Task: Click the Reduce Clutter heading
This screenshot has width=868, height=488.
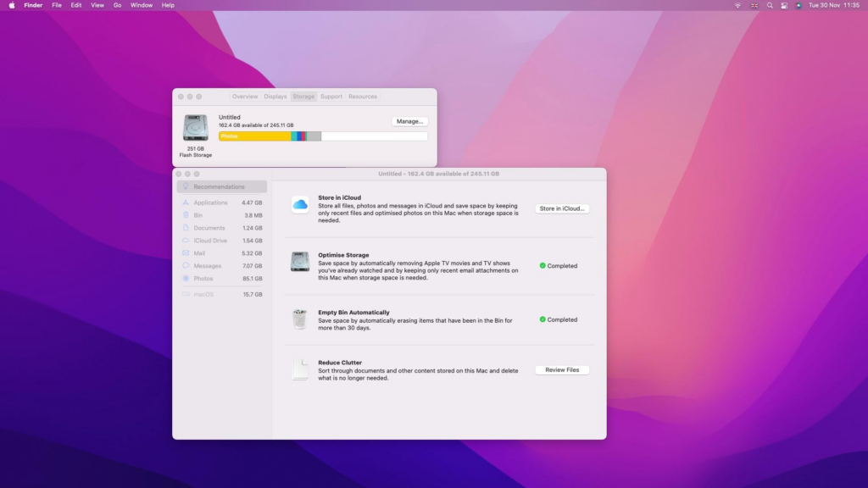Action: click(340, 363)
